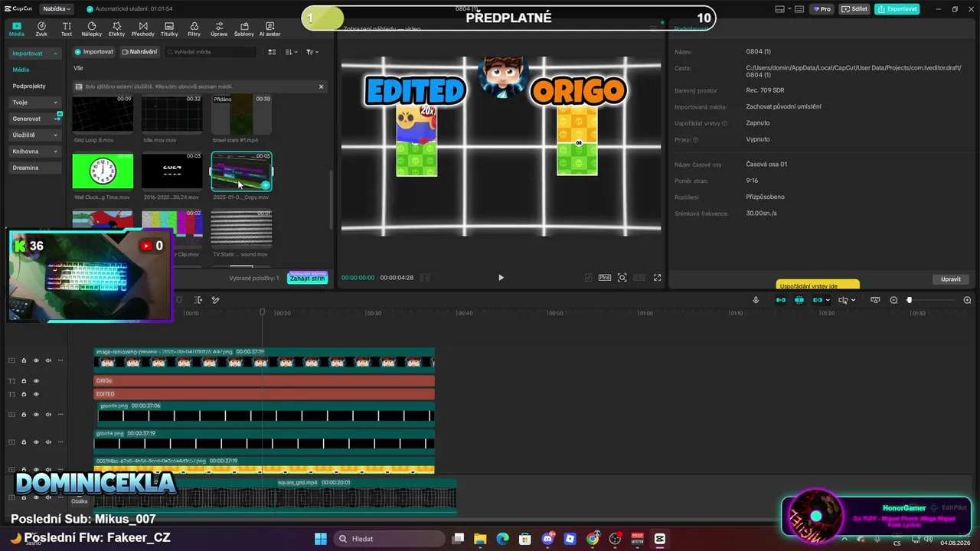Viewport: 980px width, 551px height.
Task: Lock the EDITED text track
Action: tap(24, 394)
